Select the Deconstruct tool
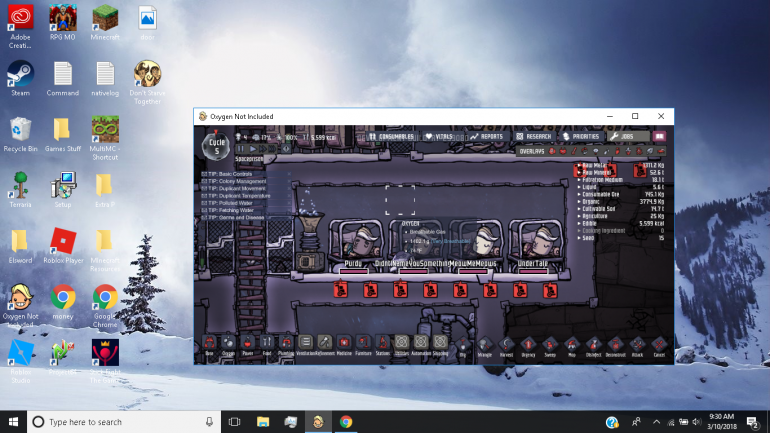The height and width of the screenshot is (433, 770). (x=615, y=346)
